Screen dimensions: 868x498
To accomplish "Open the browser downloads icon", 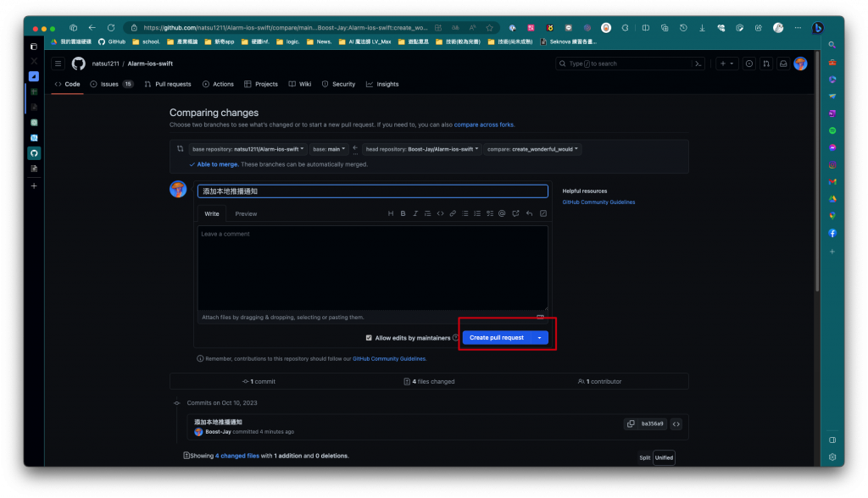I will 702,28.
